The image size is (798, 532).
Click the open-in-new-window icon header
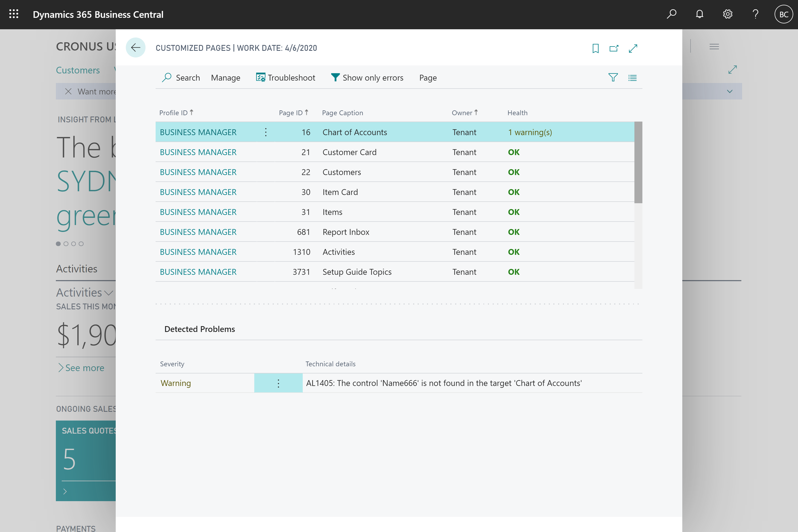point(614,48)
